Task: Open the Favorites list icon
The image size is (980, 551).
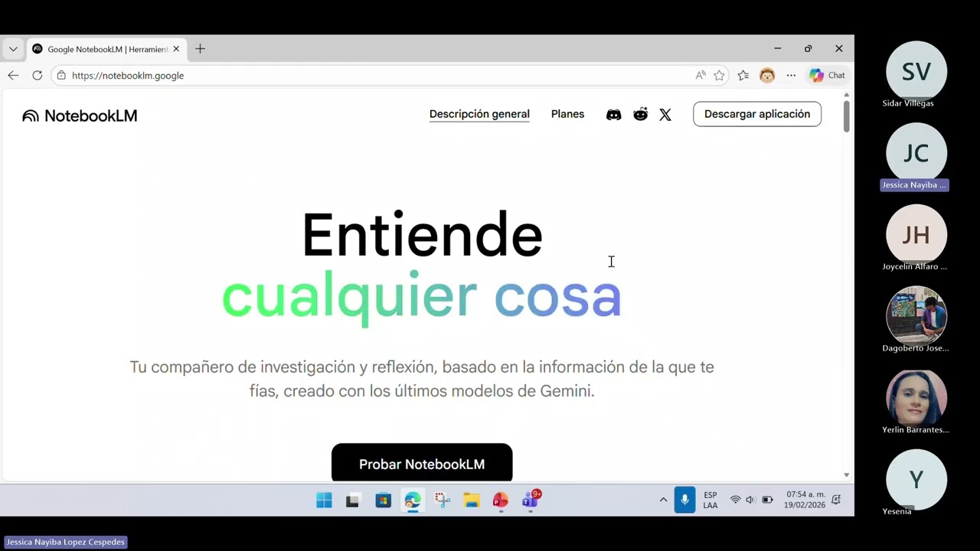Action: click(743, 75)
